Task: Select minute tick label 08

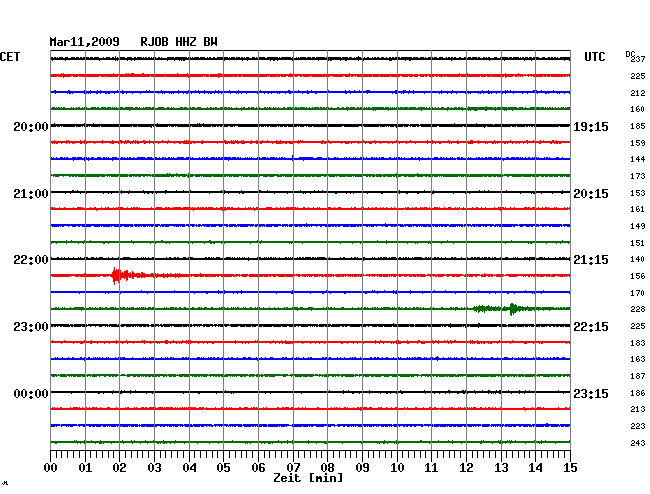Action: (x=327, y=467)
